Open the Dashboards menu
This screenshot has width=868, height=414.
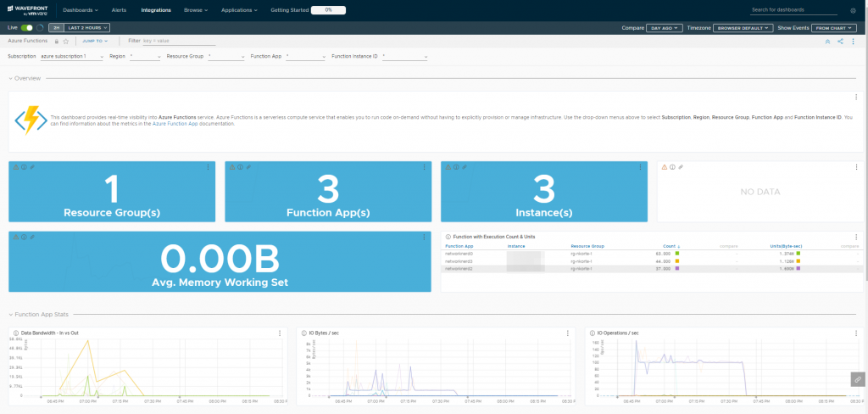[x=81, y=10]
